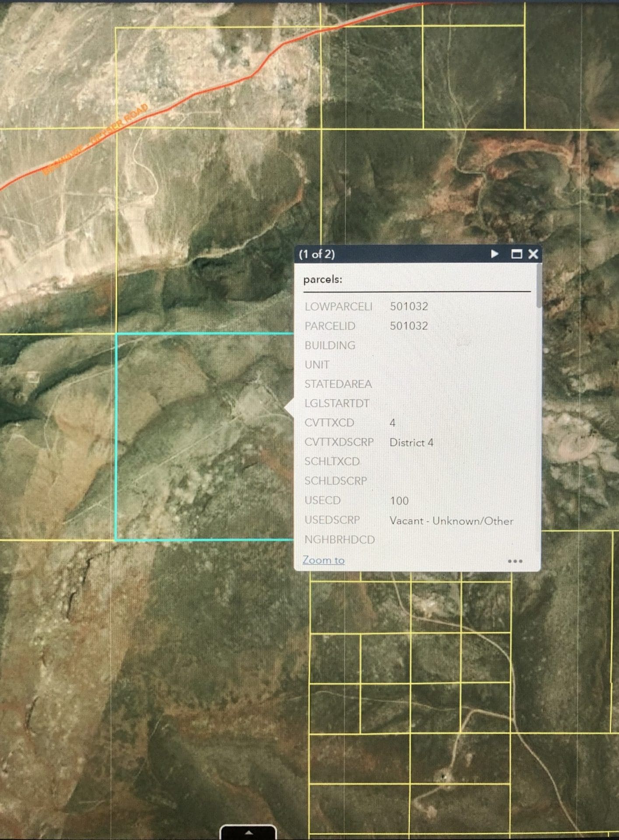Click the STATEDAREA field label

338,384
